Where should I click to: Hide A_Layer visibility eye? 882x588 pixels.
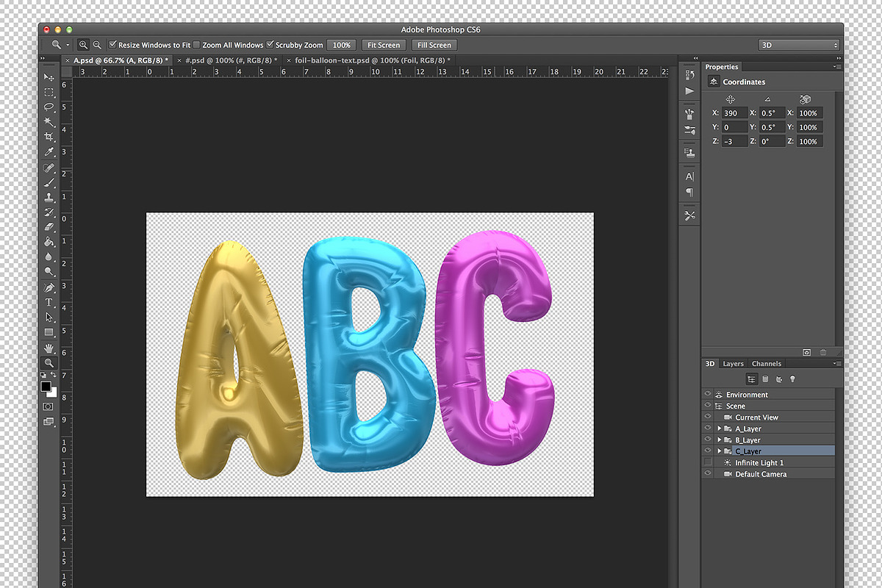coord(708,429)
